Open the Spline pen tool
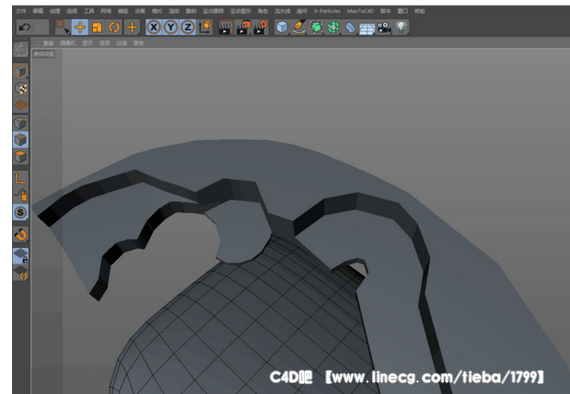This screenshot has width=570, height=394. click(x=299, y=27)
